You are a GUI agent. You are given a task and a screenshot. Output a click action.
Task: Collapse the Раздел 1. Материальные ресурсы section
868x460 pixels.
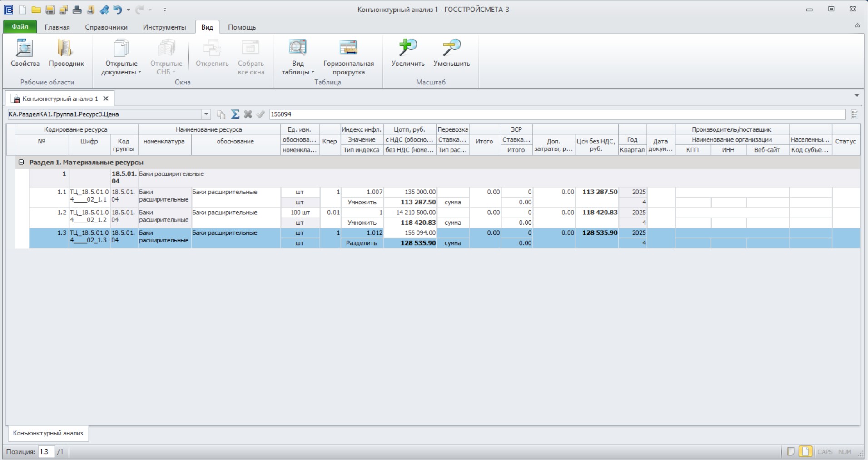pos(21,162)
